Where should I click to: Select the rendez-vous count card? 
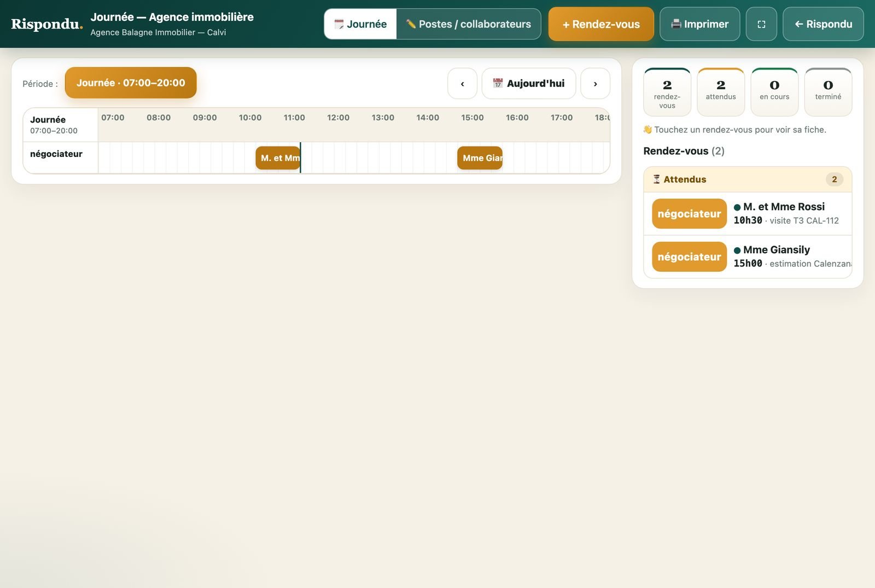pos(667,92)
